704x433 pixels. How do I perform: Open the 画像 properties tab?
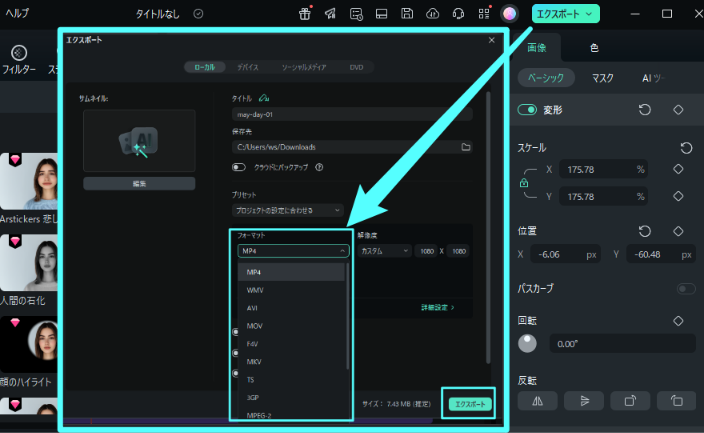click(x=537, y=48)
